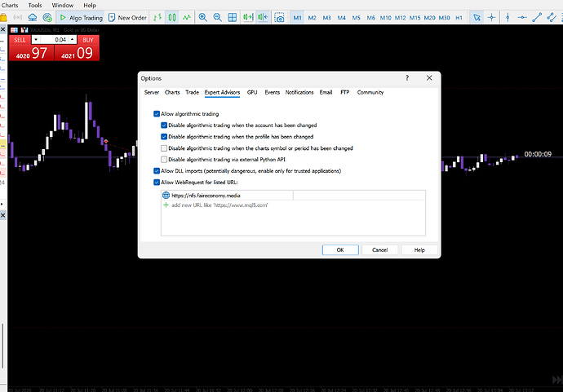Increase lot volume with up arrow
The image size is (563, 392).
click(72, 39)
